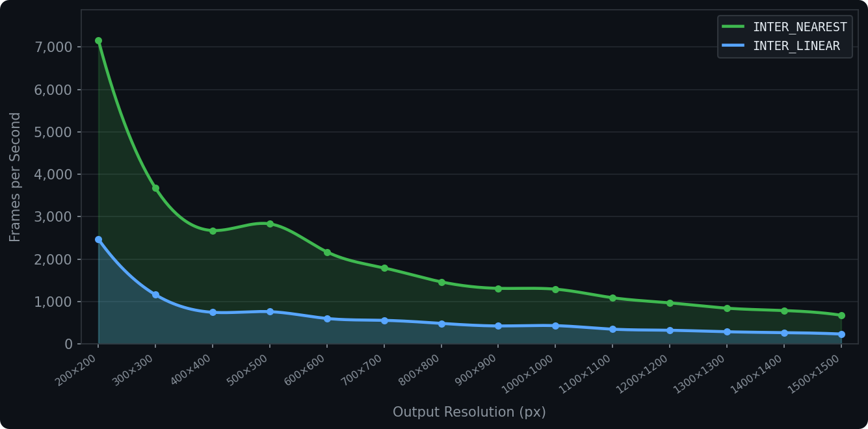This screenshot has height=429, width=868.
Task: Select the green data point at 200×200
Action: coord(98,41)
